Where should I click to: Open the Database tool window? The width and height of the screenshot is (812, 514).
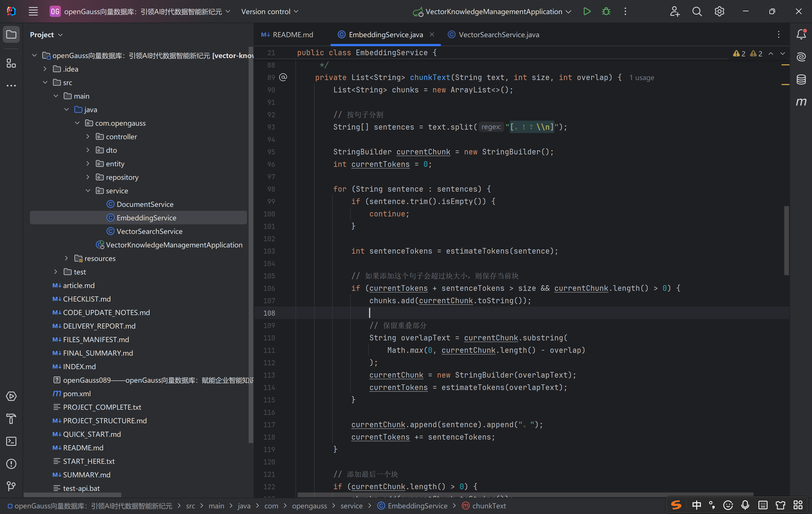coord(801,79)
